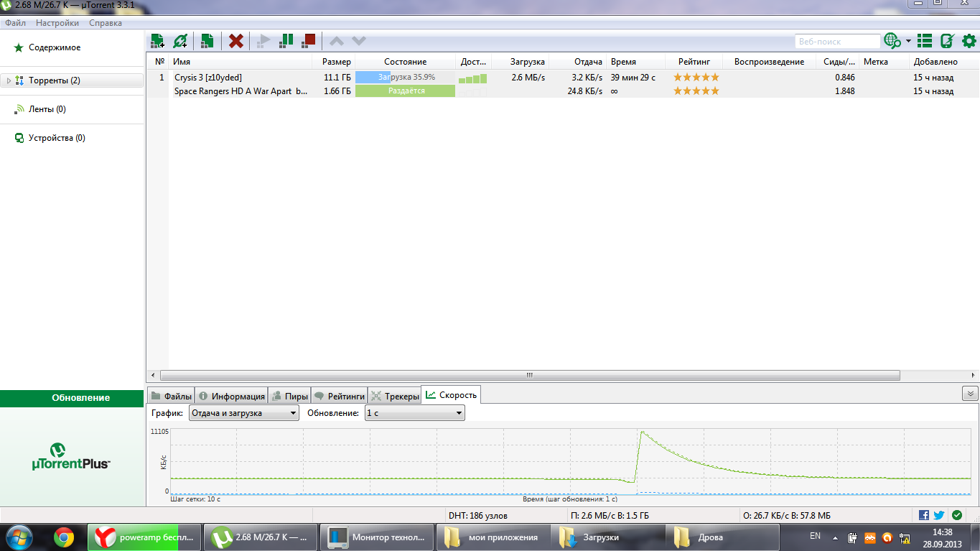The width and height of the screenshot is (980, 551).
Task: Click Crysis 3 availability bars indicator
Action: pyautogui.click(x=472, y=78)
